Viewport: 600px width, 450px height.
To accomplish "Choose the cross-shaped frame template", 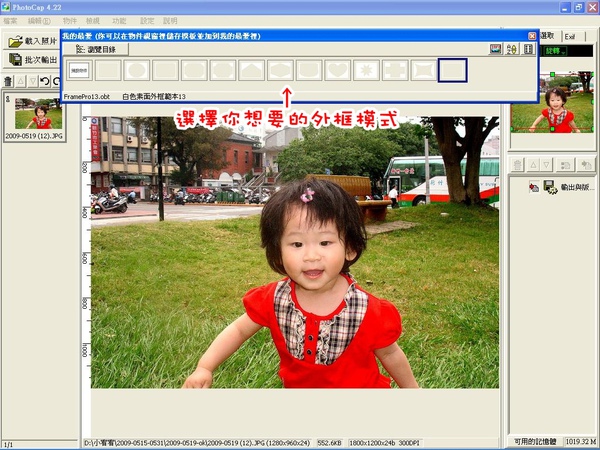I will tap(395, 70).
